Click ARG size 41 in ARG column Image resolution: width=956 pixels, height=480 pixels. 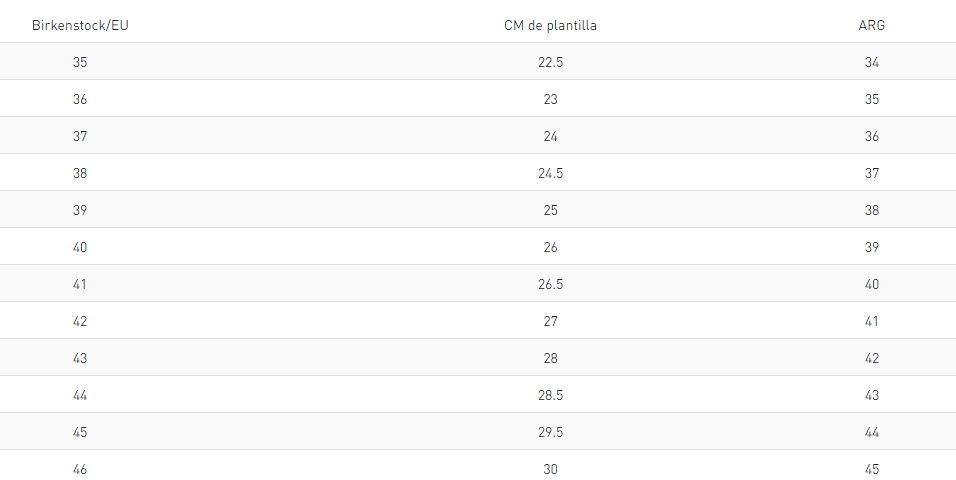click(x=871, y=321)
